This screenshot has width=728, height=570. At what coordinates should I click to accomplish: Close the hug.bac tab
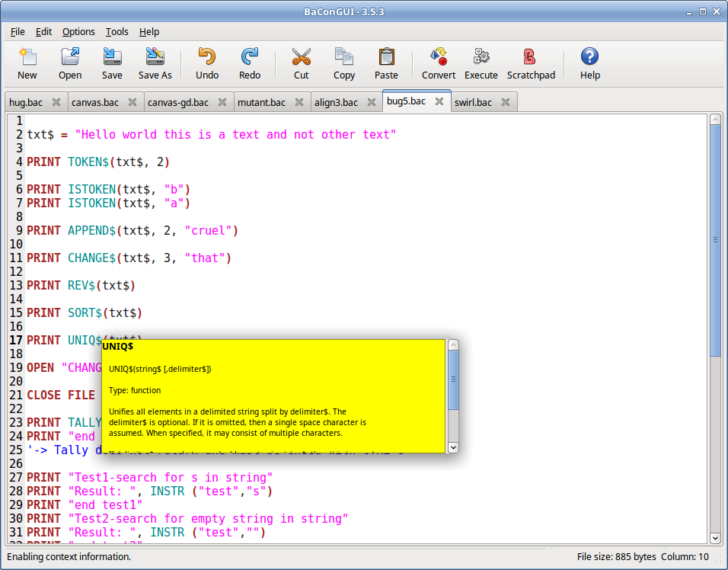56,102
